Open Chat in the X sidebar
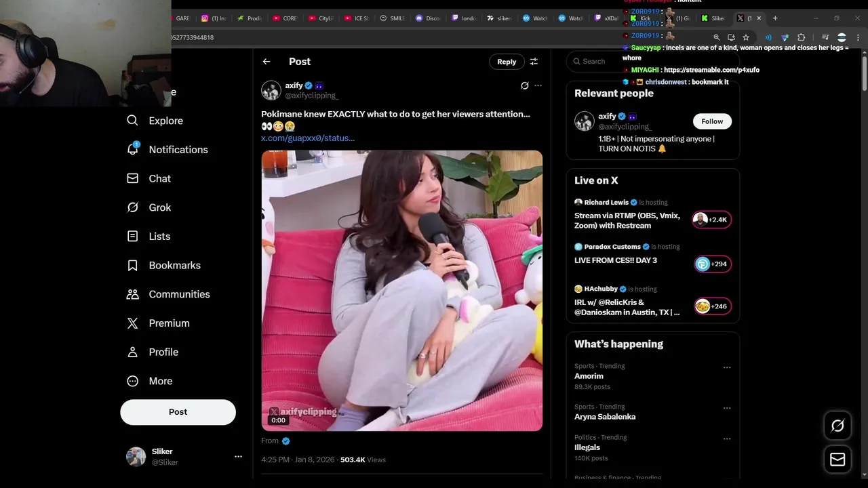 tap(149, 178)
